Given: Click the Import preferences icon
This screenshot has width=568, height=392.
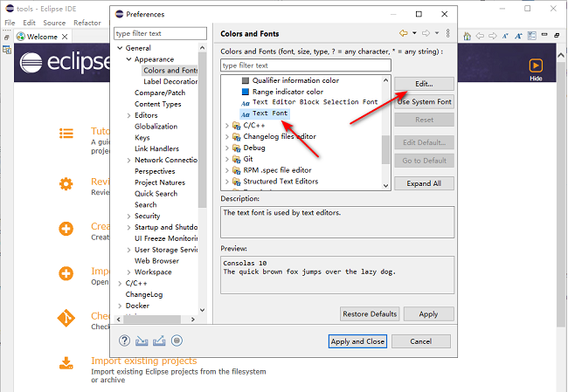Looking at the screenshot, I should (x=142, y=341).
